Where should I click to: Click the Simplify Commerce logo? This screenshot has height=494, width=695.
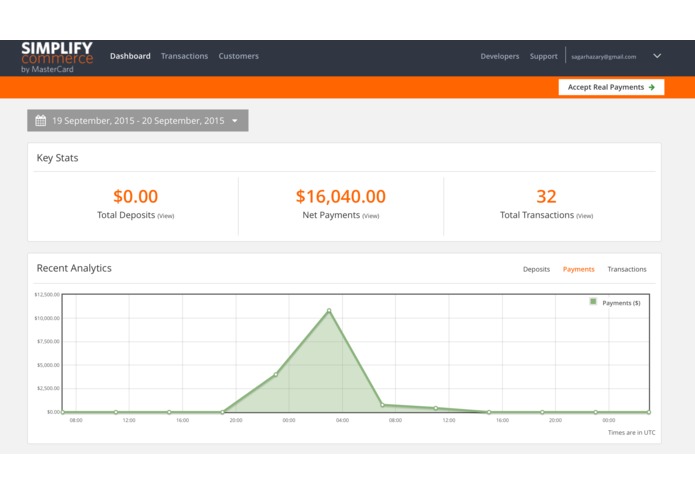[x=57, y=57]
